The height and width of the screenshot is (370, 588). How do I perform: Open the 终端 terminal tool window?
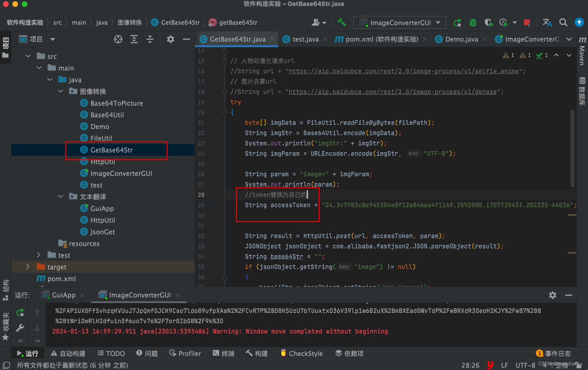click(223, 353)
